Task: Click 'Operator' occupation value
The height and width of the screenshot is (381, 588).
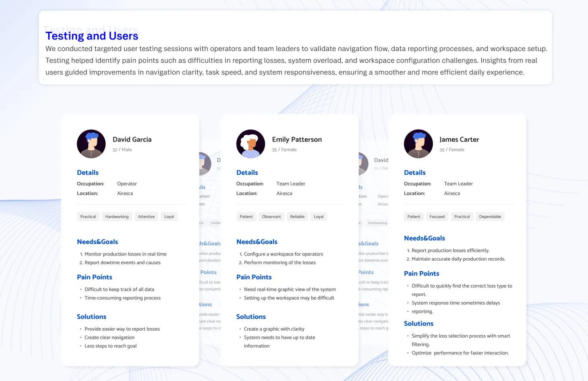Action: [x=127, y=183]
